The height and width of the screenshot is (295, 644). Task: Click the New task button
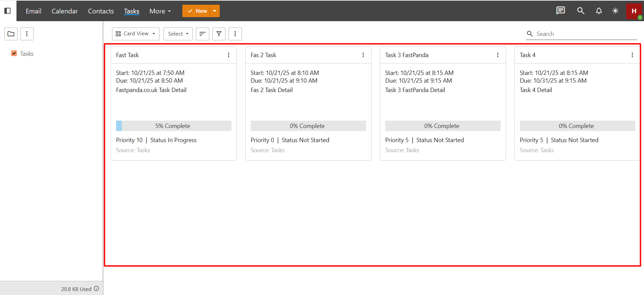coord(197,11)
